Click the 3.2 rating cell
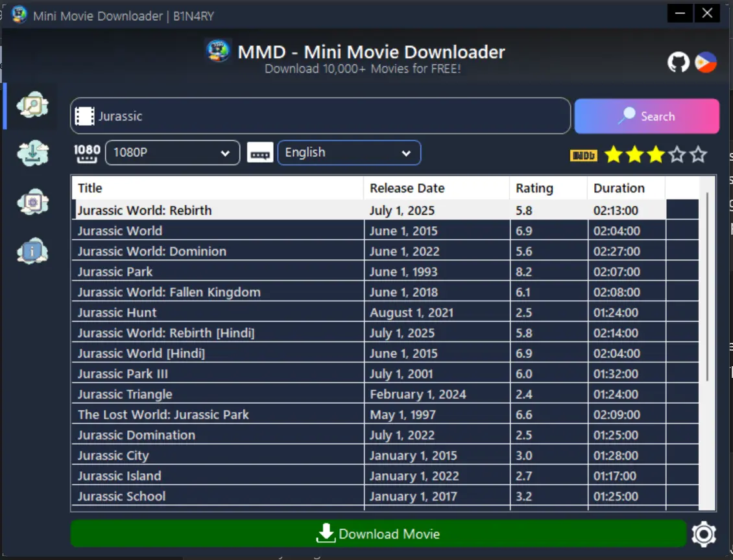Viewport: 733px width, 560px height. coord(549,496)
